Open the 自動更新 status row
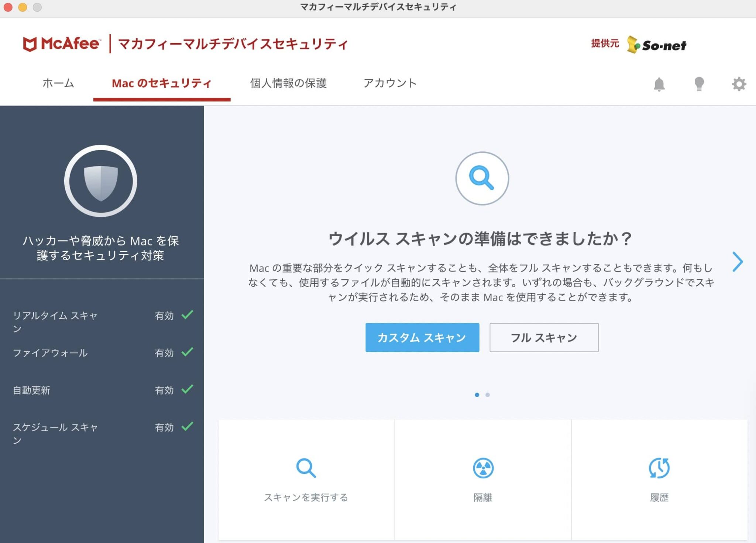756x543 pixels. [102, 390]
